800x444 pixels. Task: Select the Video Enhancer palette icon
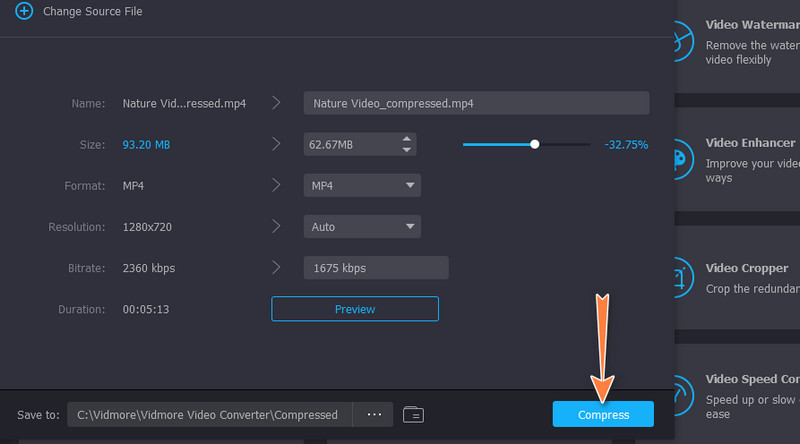pos(680,158)
